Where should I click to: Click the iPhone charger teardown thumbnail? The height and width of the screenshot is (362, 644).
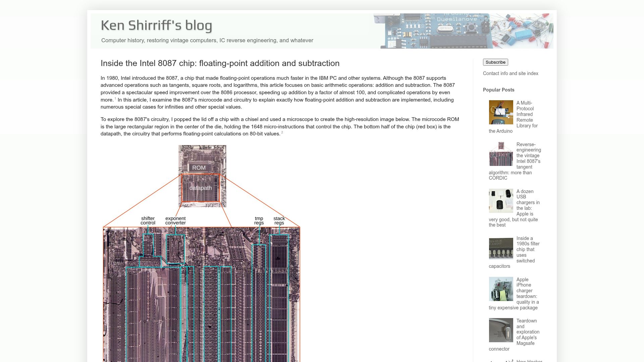(501, 289)
